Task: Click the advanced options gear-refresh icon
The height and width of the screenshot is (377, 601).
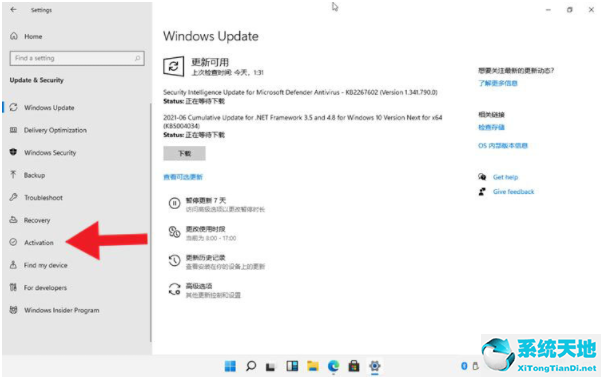Action: point(174,289)
